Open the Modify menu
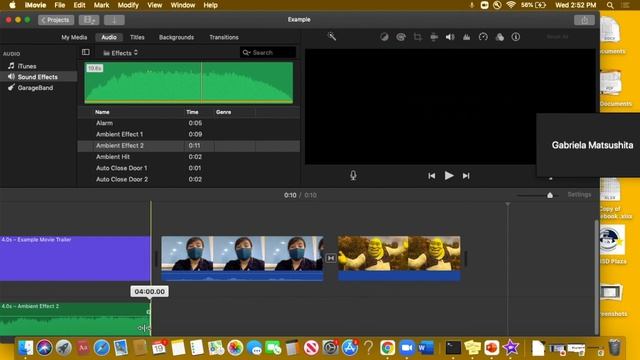Screen dimensions: 640x360 128,5
